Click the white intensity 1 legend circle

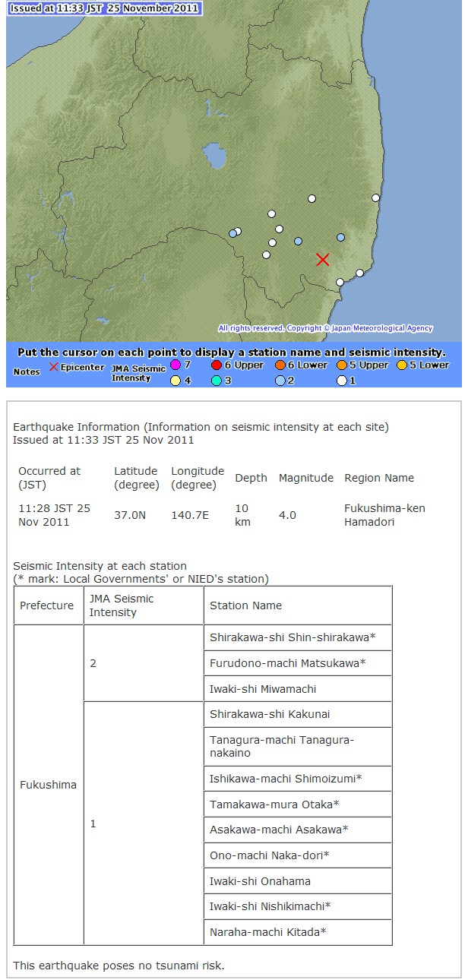pyautogui.click(x=341, y=381)
